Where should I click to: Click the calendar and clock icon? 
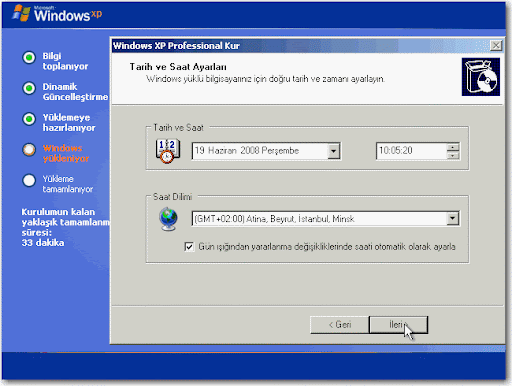coord(168,151)
